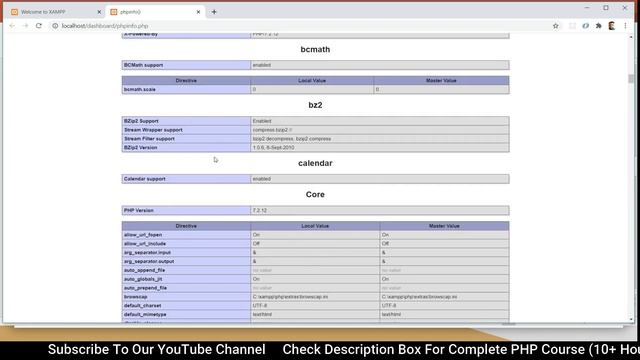Screen dimensions: 640x360
Task: Click the bz2 section heading
Action: click(315, 105)
